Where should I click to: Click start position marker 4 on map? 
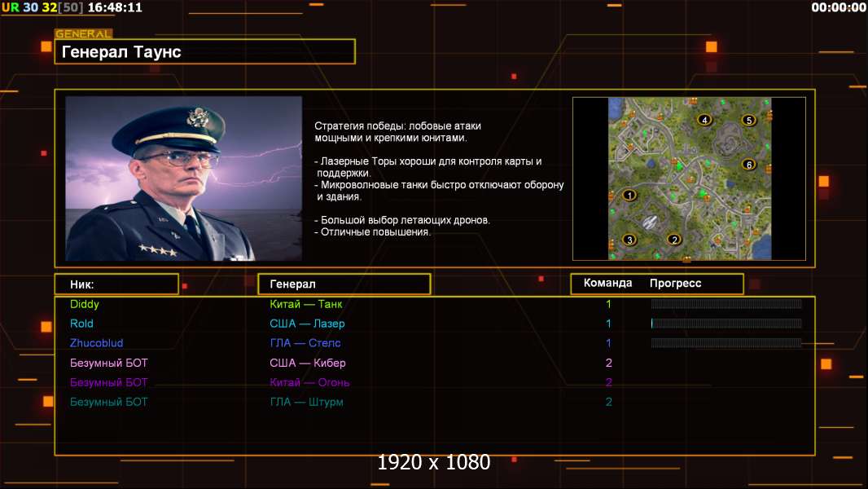click(704, 120)
